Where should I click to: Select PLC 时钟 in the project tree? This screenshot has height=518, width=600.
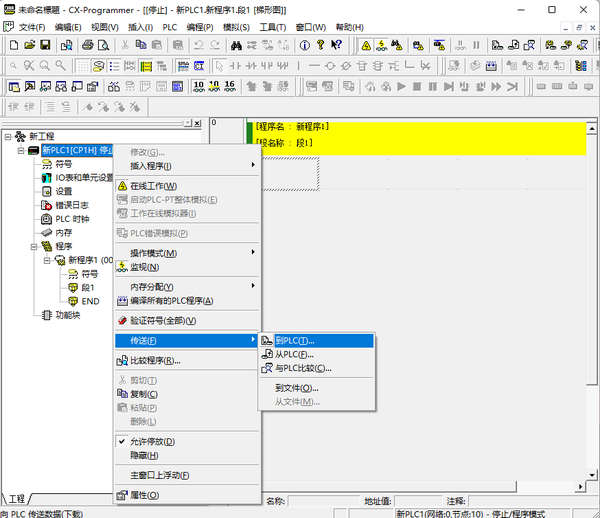(x=72, y=219)
